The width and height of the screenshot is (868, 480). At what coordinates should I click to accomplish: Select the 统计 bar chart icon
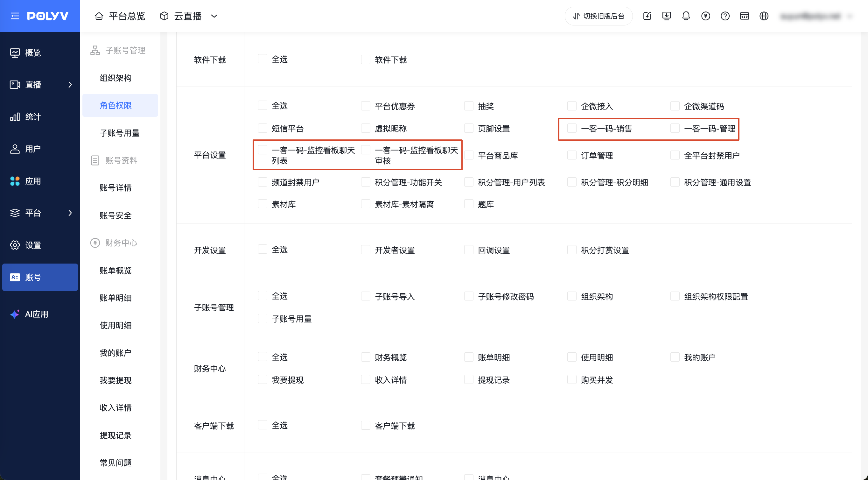tap(15, 116)
